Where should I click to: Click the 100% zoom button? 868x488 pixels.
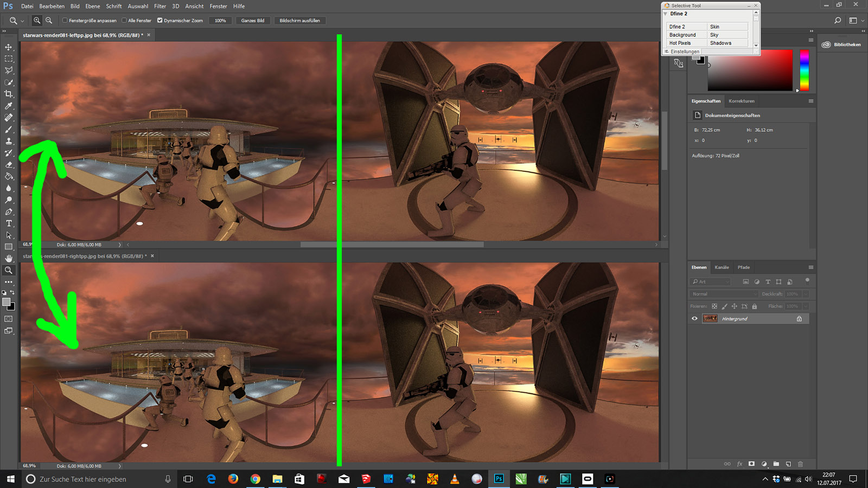tap(220, 21)
